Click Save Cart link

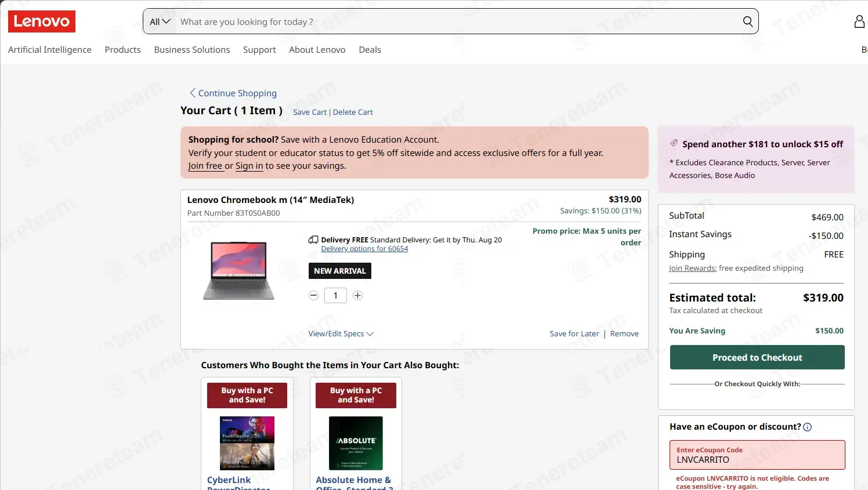click(x=310, y=112)
